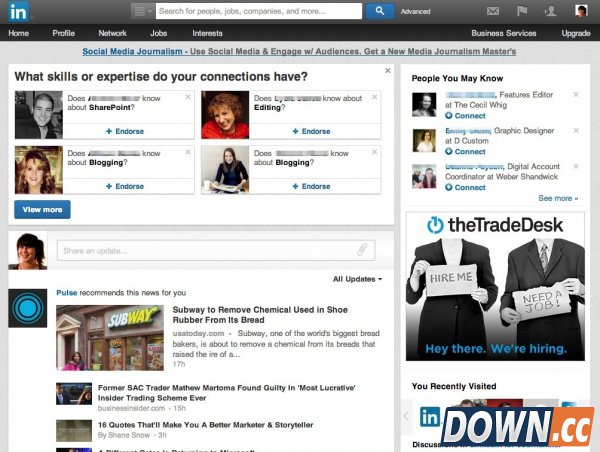This screenshot has width=600, height=452.
Task: Open the Subway storefront article thumbnail
Action: coord(109,338)
